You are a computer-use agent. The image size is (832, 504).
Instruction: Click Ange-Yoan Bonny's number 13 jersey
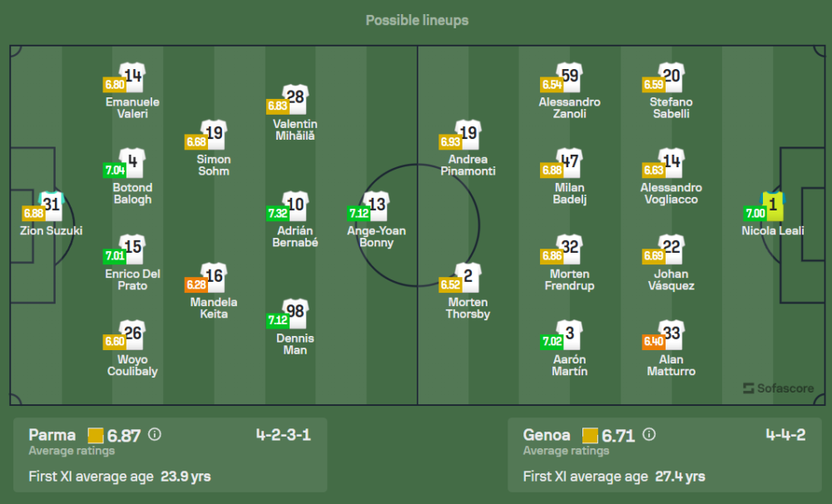click(x=377, y=205)
